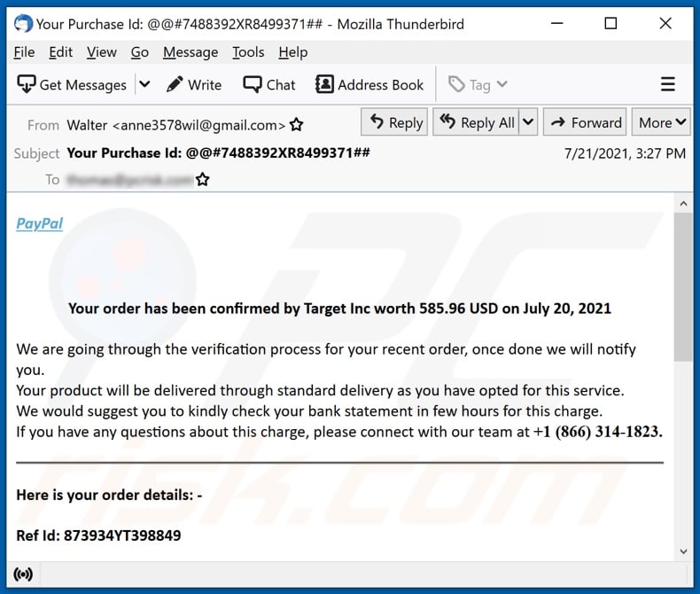Expand the Reply All dropdown arrow
The width and height of the screenshot is (700, 594).
[528, 122]
